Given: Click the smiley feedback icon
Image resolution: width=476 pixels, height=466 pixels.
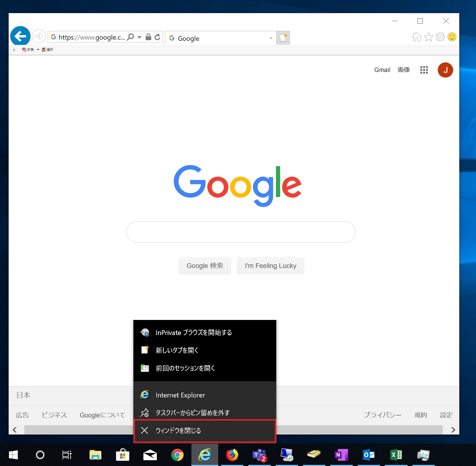Looking at the screenshot, I should tap(452, 37).
